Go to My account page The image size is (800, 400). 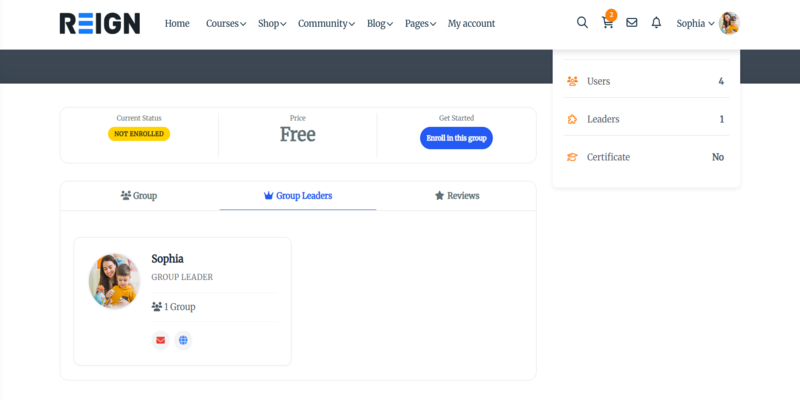coord(471,23)
